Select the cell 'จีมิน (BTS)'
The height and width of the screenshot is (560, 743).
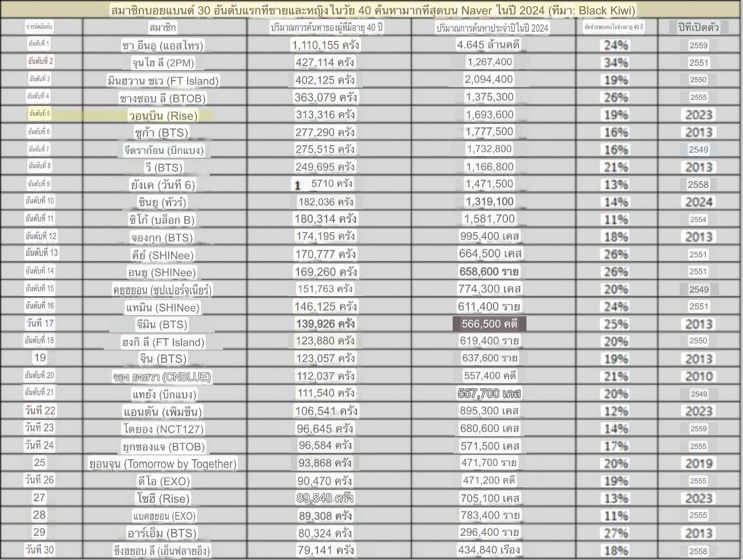point(163,325)
